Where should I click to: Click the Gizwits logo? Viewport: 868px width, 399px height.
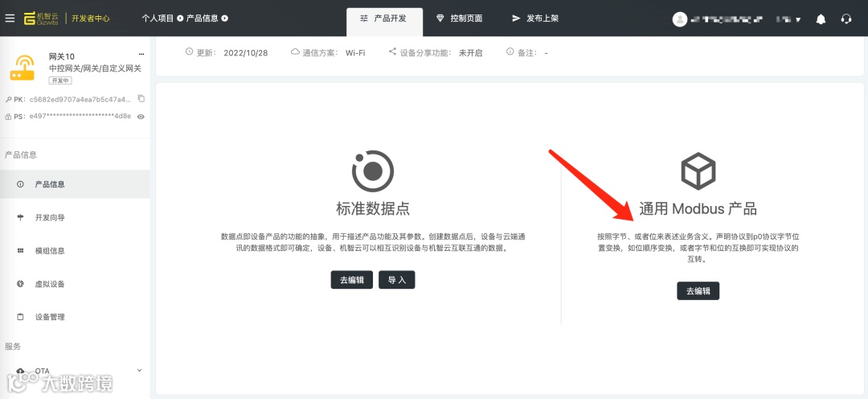click(42, 19)
